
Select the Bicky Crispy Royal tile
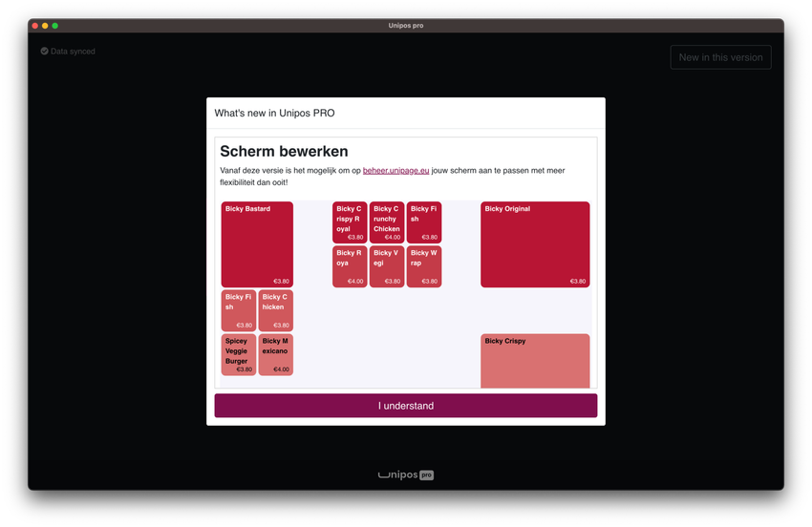[x=350, y=222]
